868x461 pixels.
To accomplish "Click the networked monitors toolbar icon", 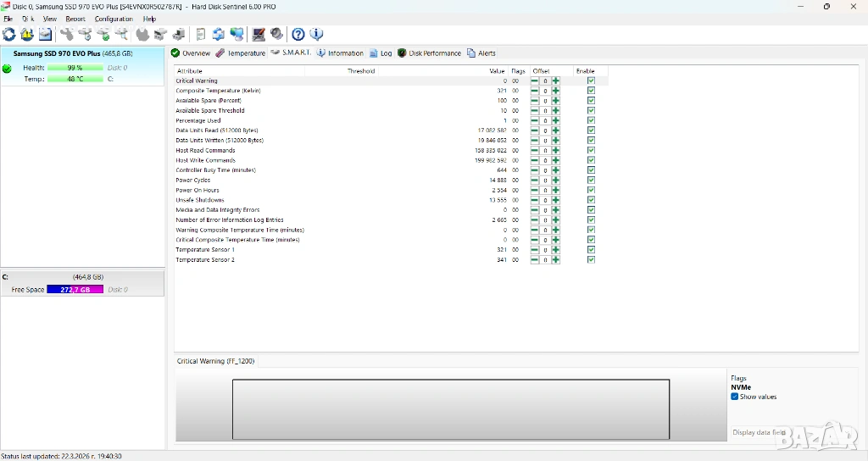I will [236, 35].
